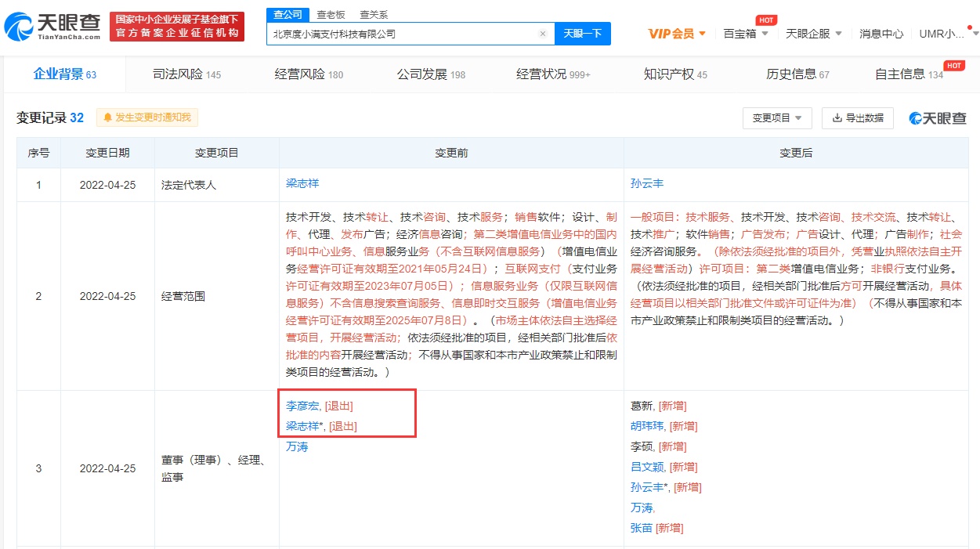
Task: Click the 变更后 business scope text in the 经营范围 row
Action: point(796,269)
